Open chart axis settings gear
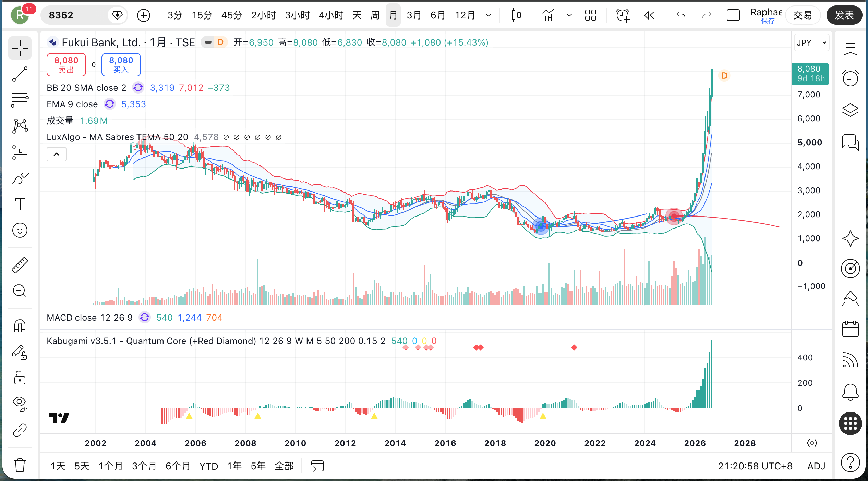868x481 pixels. click(x=812, y=443)
